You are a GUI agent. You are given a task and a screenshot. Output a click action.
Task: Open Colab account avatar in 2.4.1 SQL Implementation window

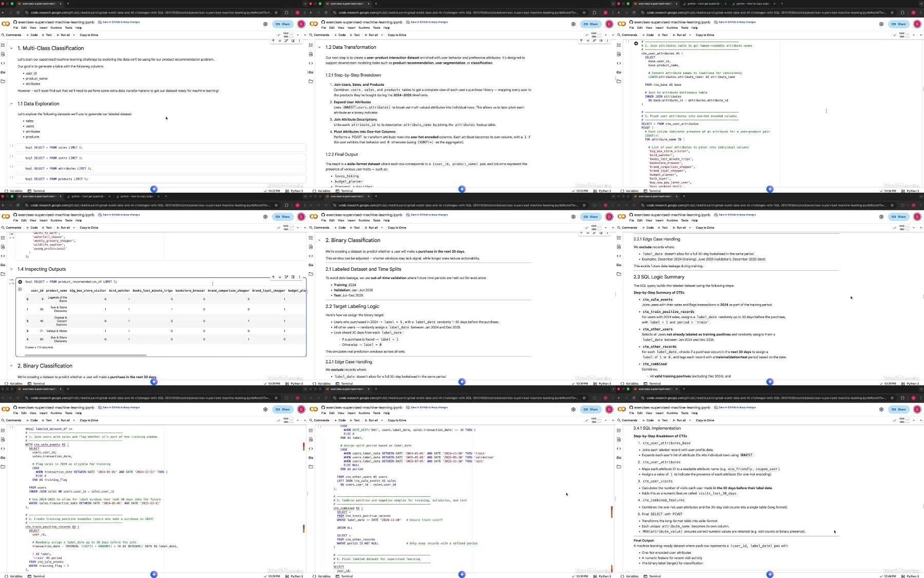[x=917, y=409]
